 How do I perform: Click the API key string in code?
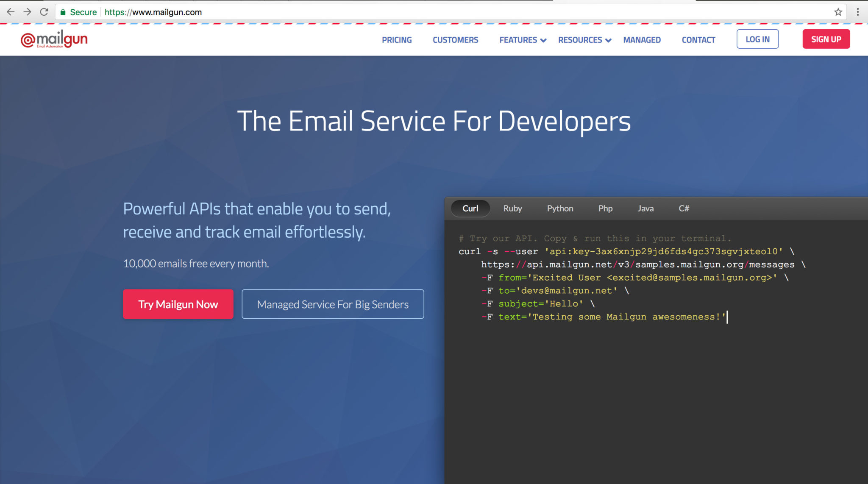664,251
